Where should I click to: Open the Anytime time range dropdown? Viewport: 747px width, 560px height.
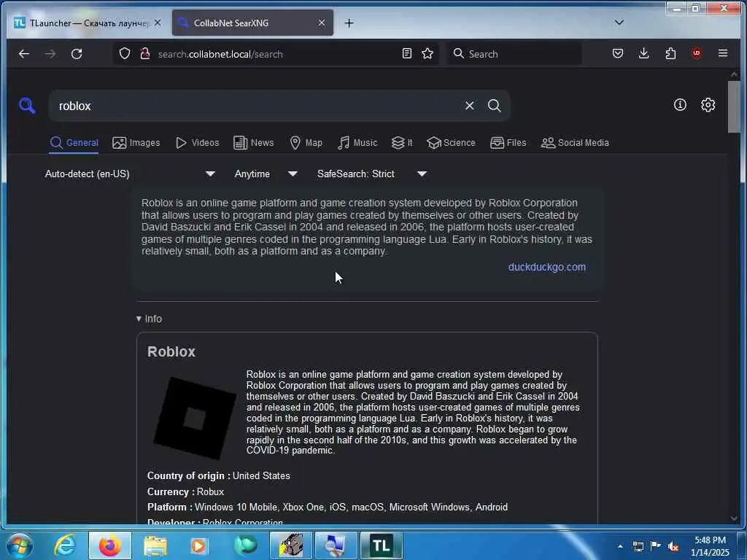[x=266, y=174]
